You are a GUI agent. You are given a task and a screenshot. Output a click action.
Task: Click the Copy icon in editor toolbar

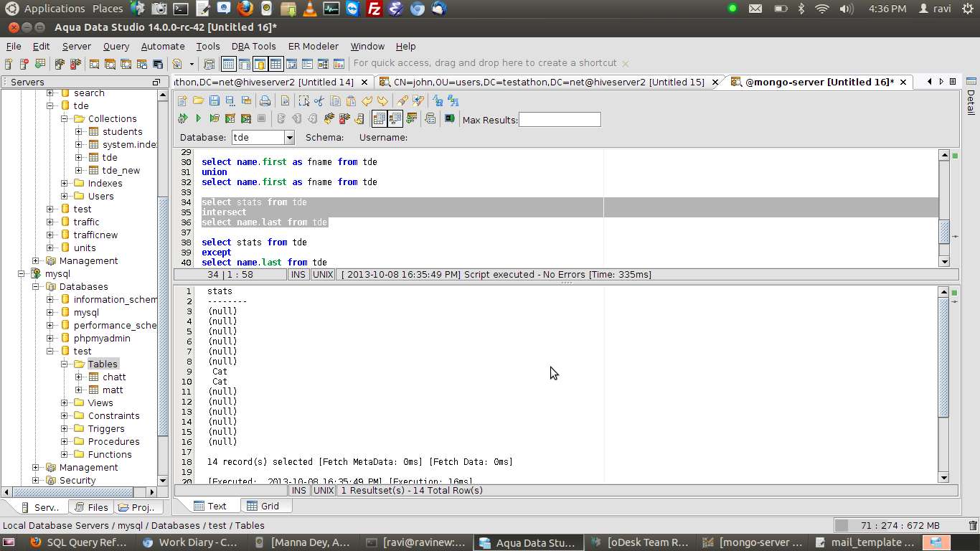[335, 101]
